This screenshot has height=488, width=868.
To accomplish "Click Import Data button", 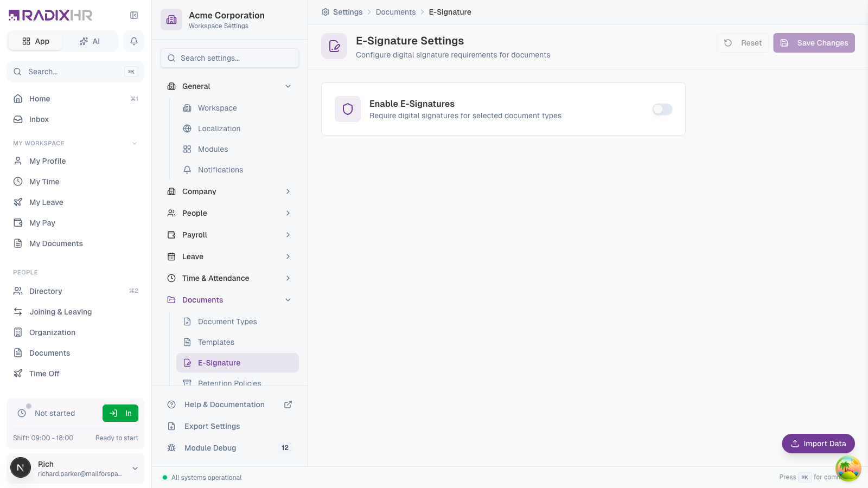I will 818,444.
